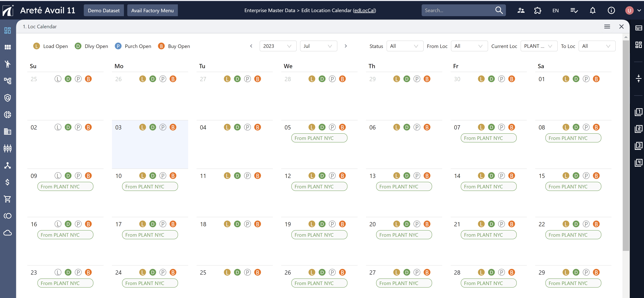Click the Search input field
Viewport: 644px width, 298px height.
tap(458, 10)
